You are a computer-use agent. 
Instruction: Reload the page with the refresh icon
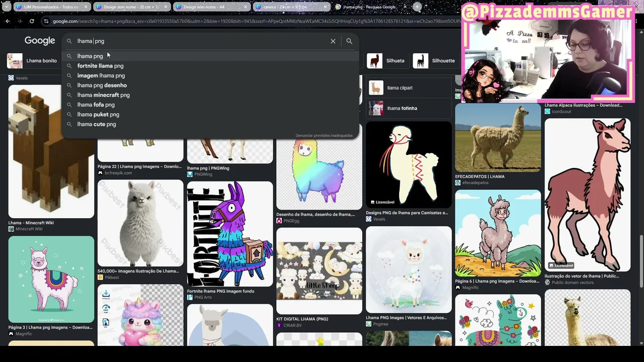pyautogui.click(x=32, y=21)
